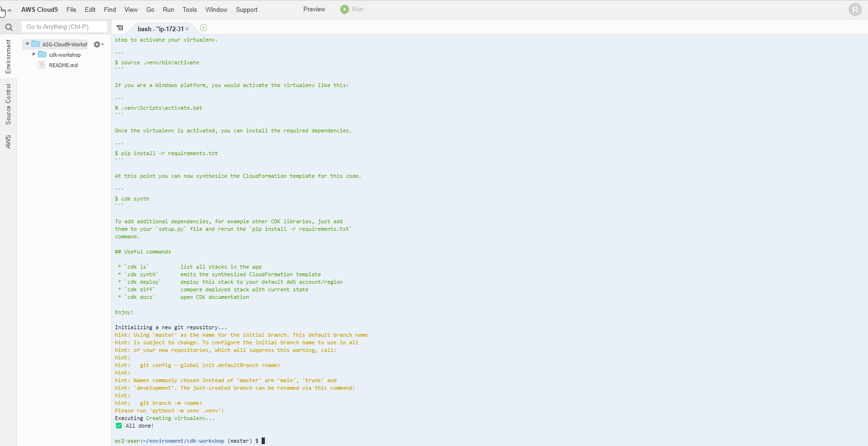Click the README.md file icon

42,65
